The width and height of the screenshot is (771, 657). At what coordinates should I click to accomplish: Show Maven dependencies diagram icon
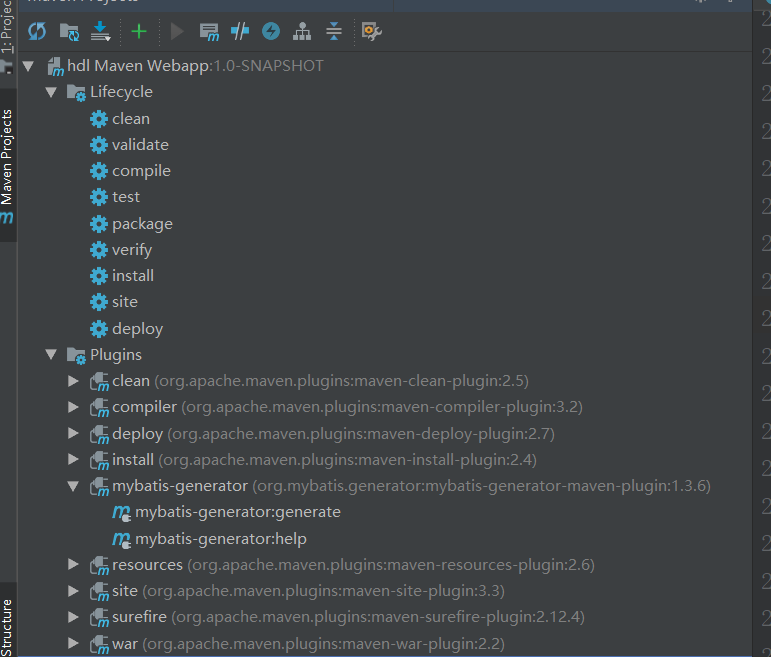click(302, 32)
